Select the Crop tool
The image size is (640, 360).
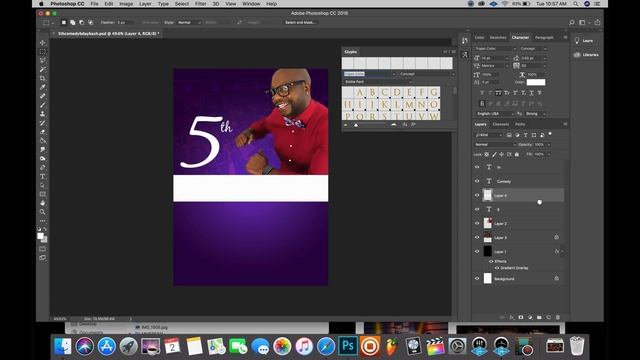point(42,78)
